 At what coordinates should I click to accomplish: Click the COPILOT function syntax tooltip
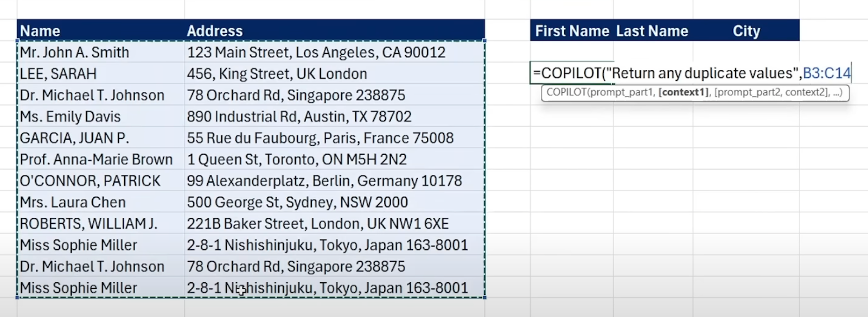coord(695,93)
